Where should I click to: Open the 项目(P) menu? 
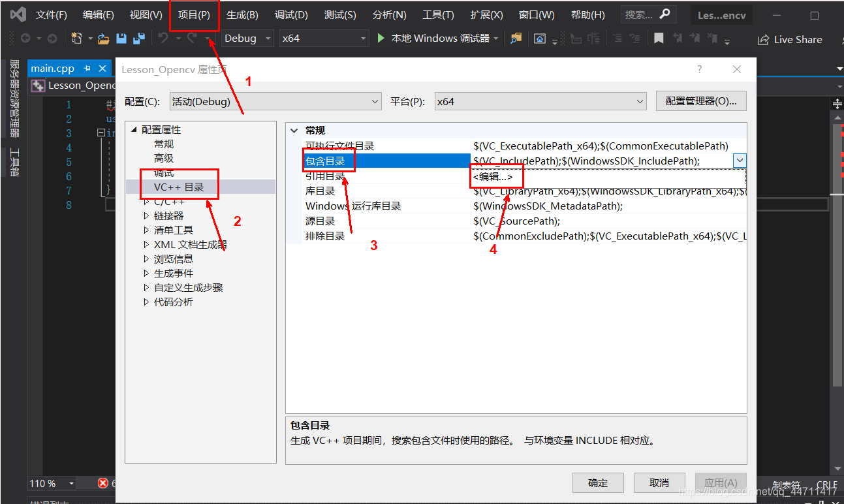point(194,14)
